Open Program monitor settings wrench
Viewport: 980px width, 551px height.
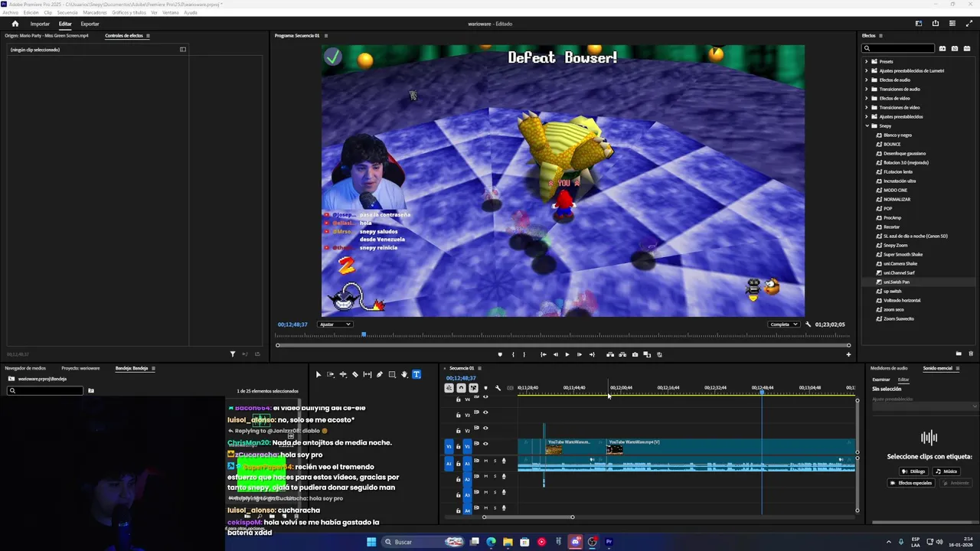pyautogui.click(x=808, y=324)
